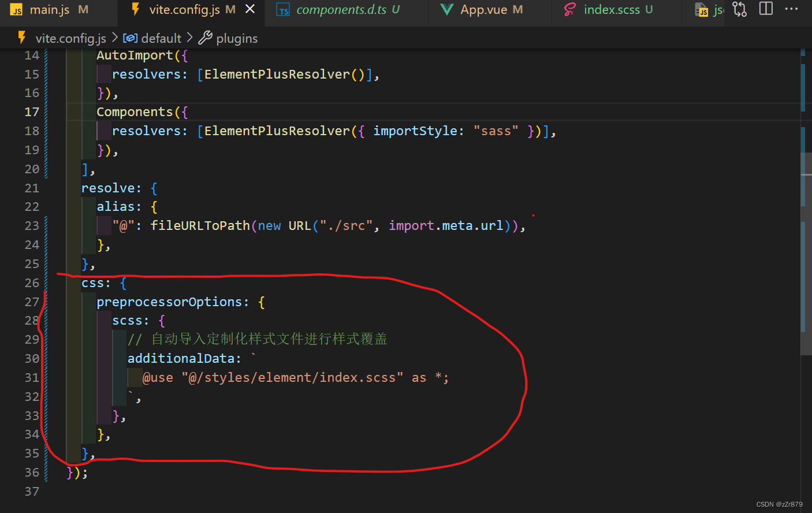Click the TypeScript icon on components.d.ts tab
This screenshot has height=513, width=812.
tap(283, 10)
